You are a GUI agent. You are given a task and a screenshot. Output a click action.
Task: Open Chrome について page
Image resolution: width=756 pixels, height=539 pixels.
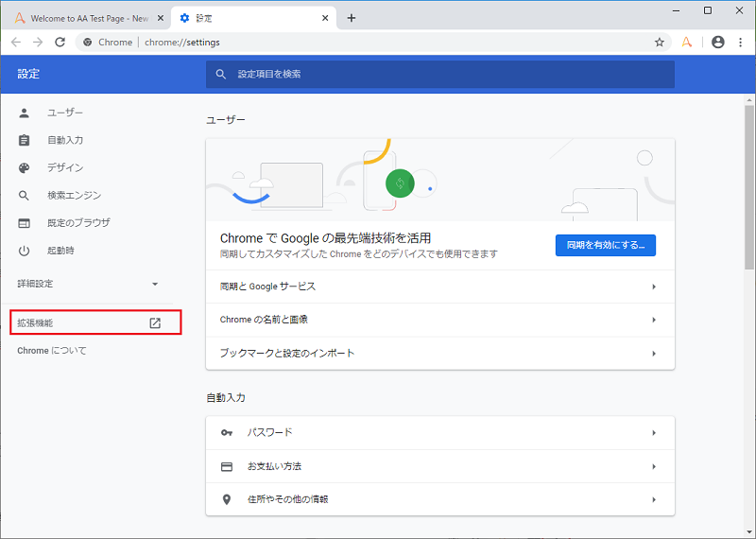coord(52,351)
